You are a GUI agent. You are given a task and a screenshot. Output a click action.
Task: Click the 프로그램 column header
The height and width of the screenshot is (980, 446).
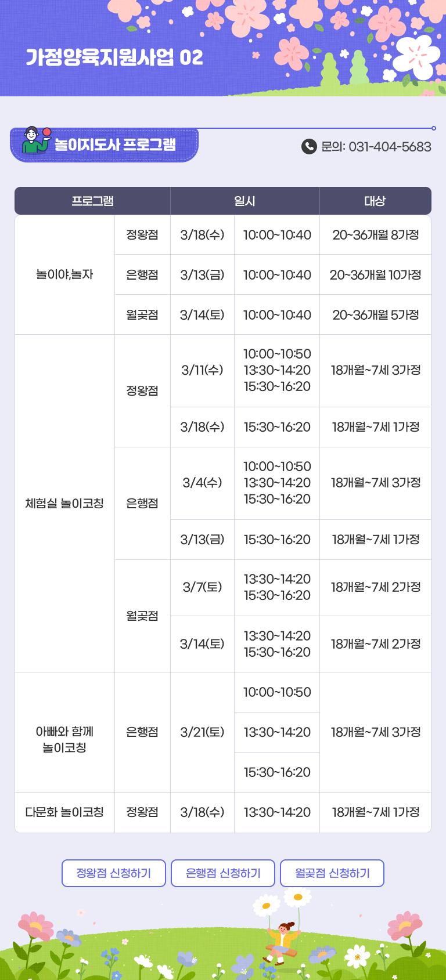click(x=92, y=201)
